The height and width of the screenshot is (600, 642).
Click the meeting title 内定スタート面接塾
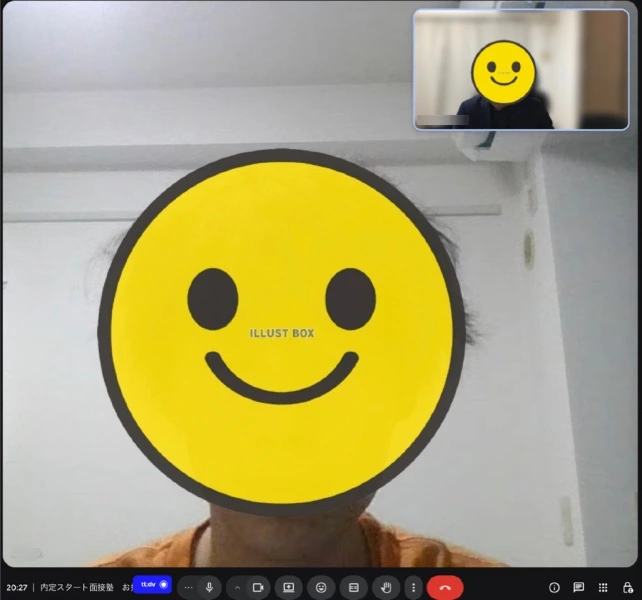pos(77,587)
